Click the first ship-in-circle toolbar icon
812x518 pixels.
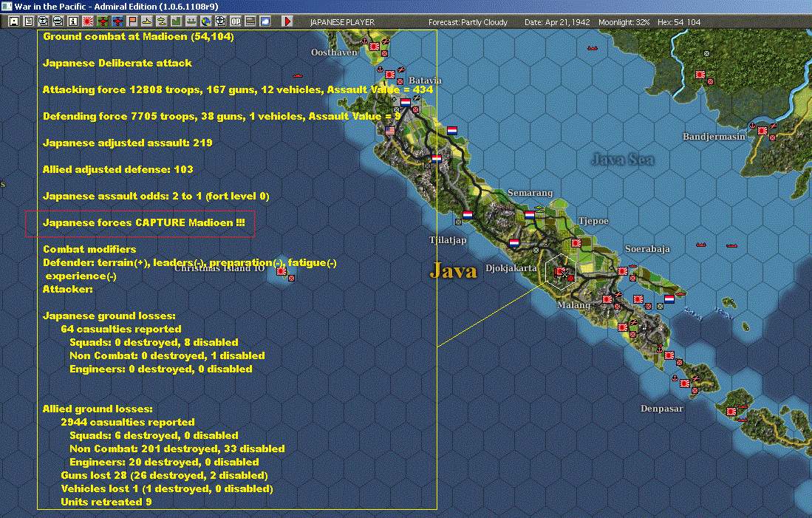[x=44, y=21]
